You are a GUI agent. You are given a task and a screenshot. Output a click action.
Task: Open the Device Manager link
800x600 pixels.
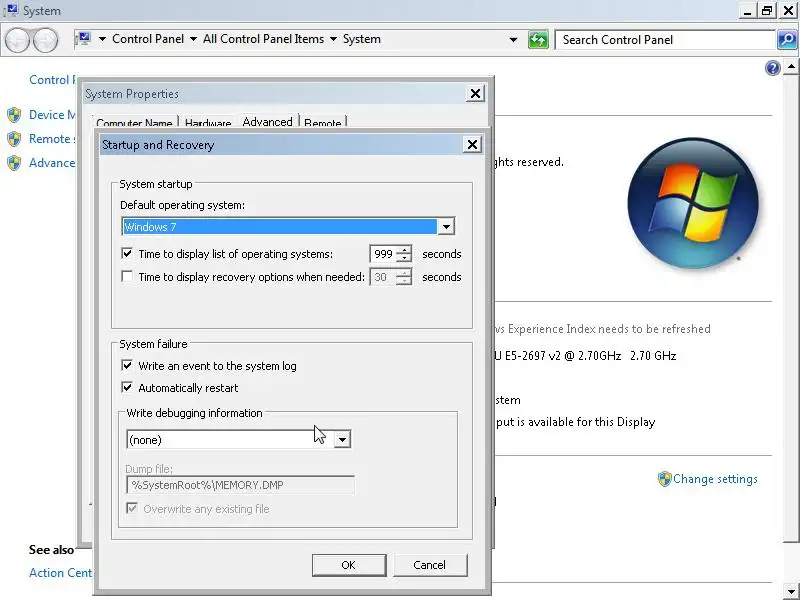[52, 115]
